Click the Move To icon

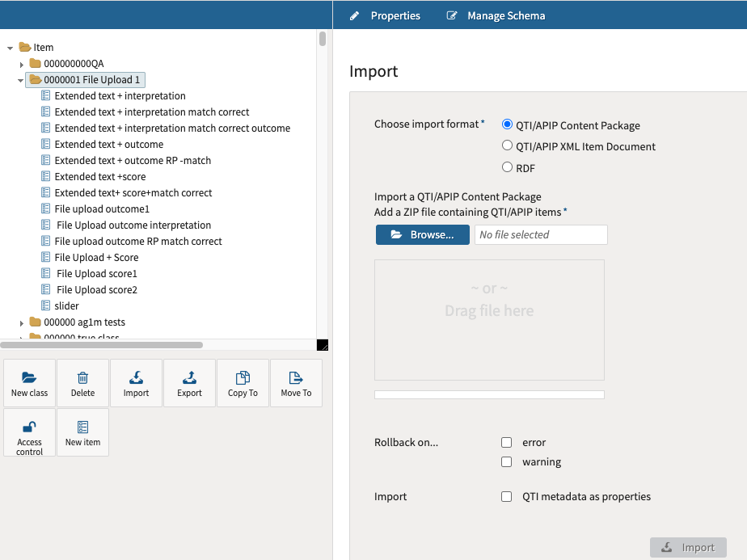pos(296,377)
